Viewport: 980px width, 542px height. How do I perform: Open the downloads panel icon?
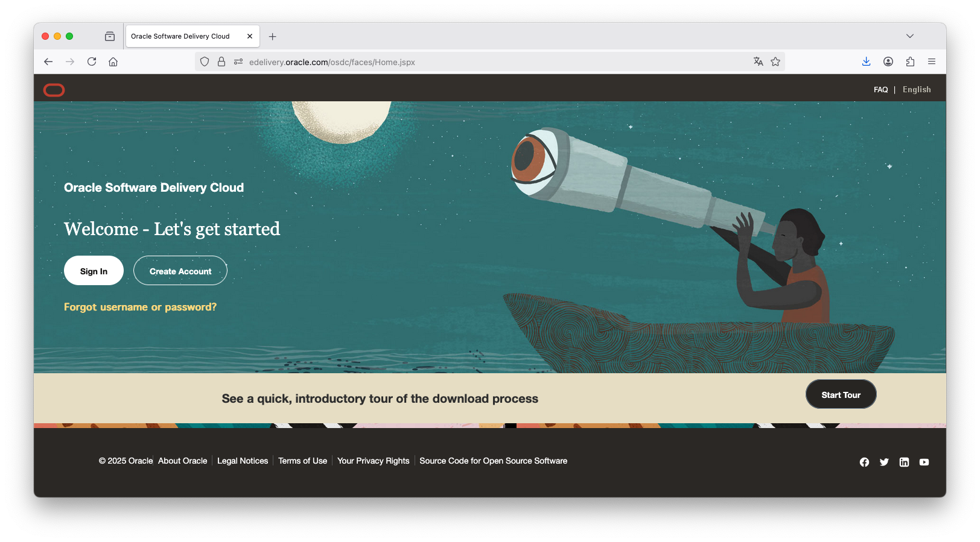tap(866, 61)
